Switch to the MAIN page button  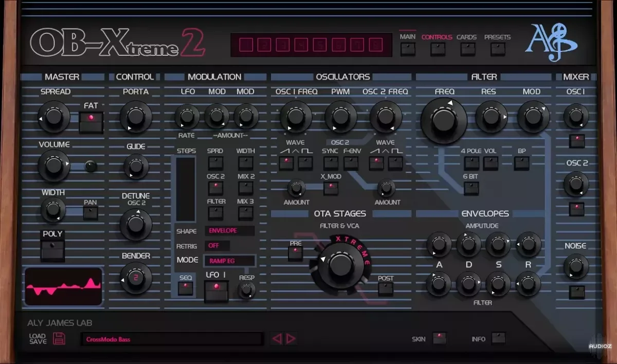[x=408, y=49]
